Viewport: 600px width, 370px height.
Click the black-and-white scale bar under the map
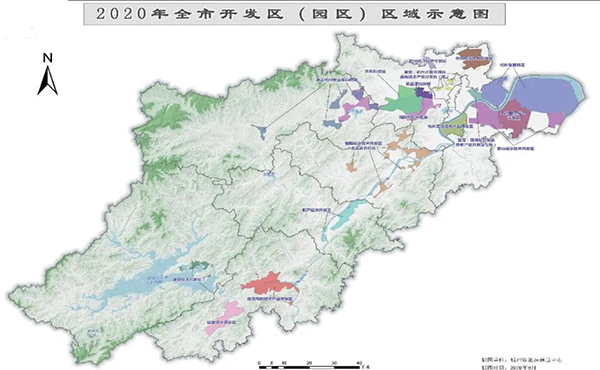pos(310,367)
